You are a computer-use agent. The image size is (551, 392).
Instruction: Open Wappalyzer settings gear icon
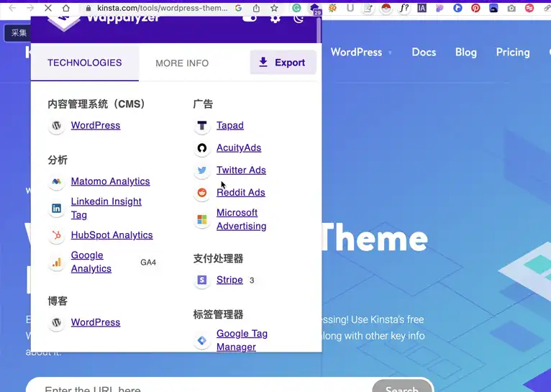275,17
